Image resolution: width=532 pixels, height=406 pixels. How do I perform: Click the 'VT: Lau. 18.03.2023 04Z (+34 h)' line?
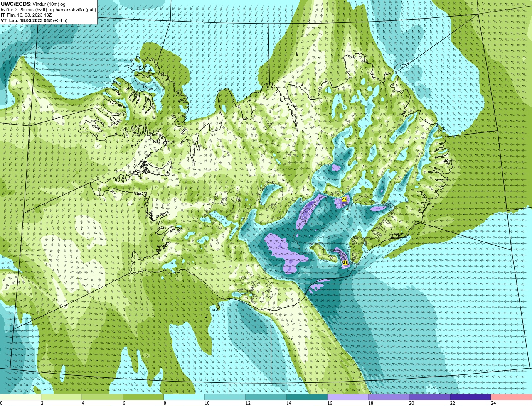(34, 20)
